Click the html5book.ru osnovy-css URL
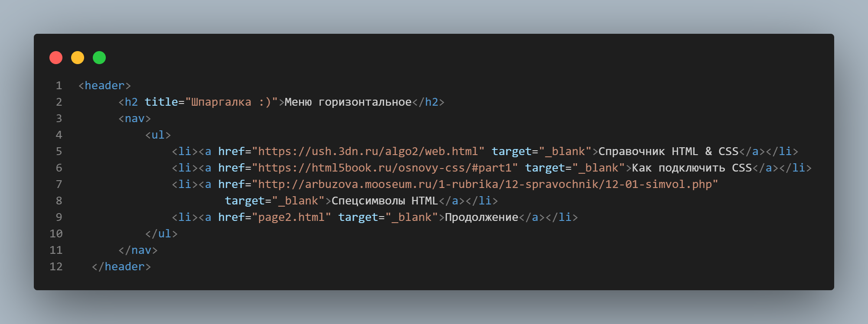Image resolution: width=868 pixels, height=324 pixels. click(x=385, y=168)
